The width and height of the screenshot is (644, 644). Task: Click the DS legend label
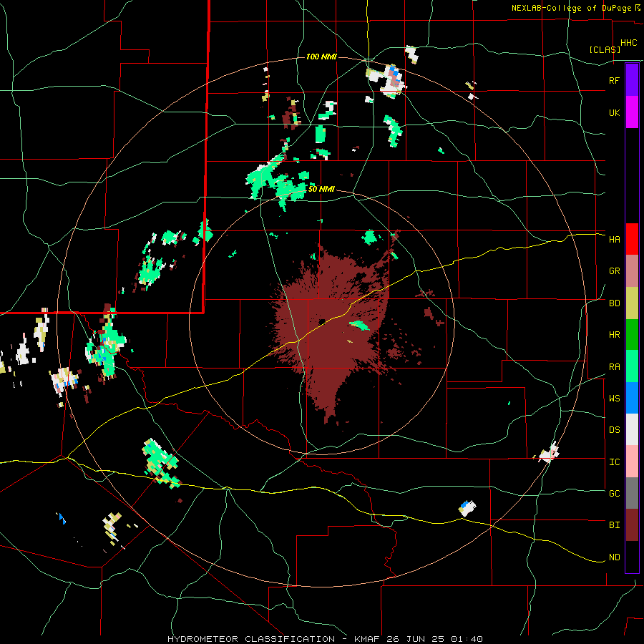(x=614, y=430)
